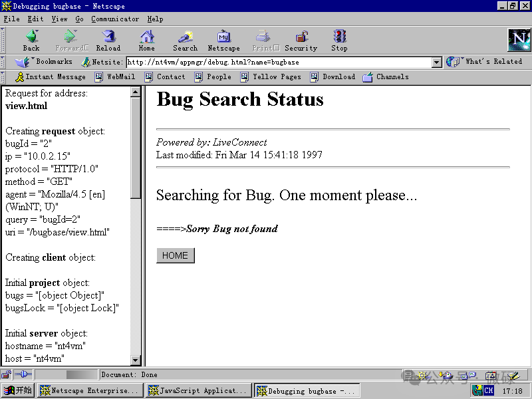Click the Netscape N logo
This screenshot has width=532, height=399.
click(519, 40)
